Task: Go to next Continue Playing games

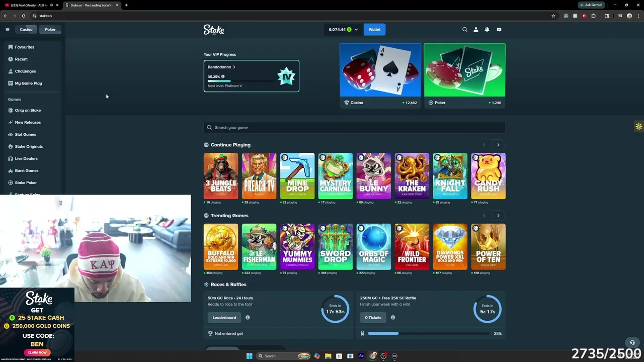Action: click(x=498, y=145)
